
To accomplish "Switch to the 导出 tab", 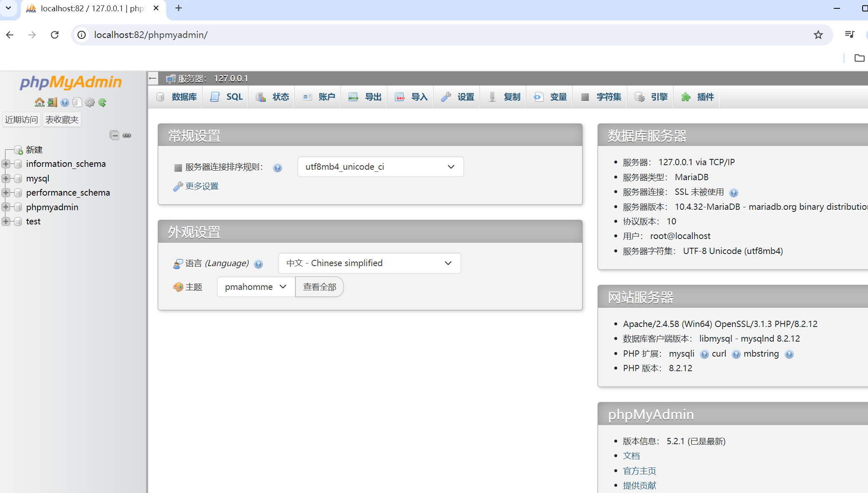I will point(365,97).
